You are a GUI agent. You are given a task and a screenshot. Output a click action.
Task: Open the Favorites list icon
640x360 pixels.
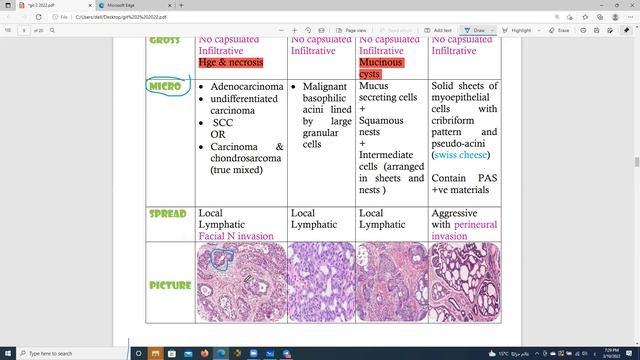point(585,17)
